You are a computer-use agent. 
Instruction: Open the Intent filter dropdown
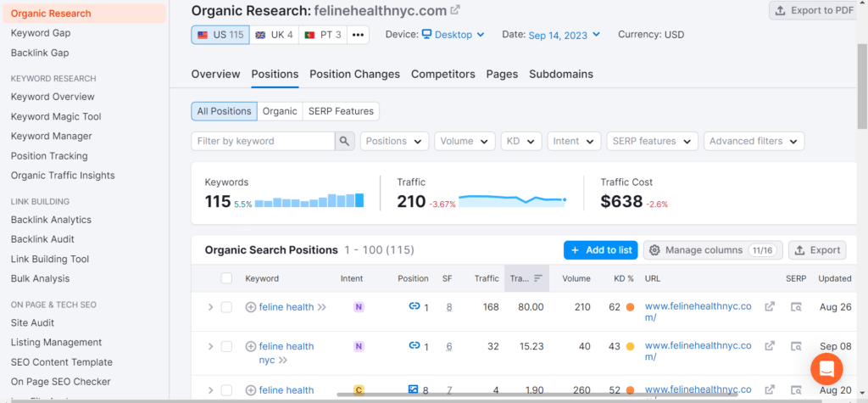(x=574, y=141)
